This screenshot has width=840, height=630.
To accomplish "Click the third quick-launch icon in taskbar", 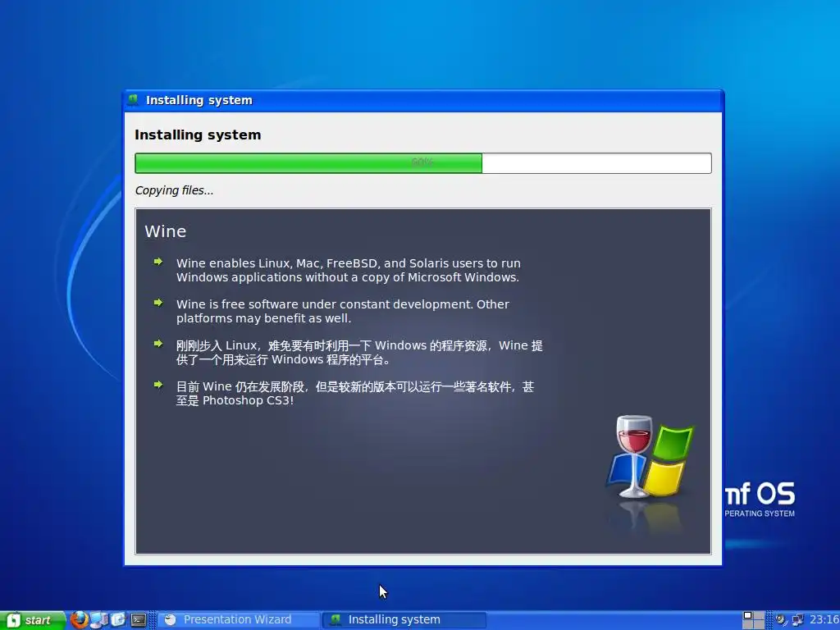I will [x=118, y=620].
